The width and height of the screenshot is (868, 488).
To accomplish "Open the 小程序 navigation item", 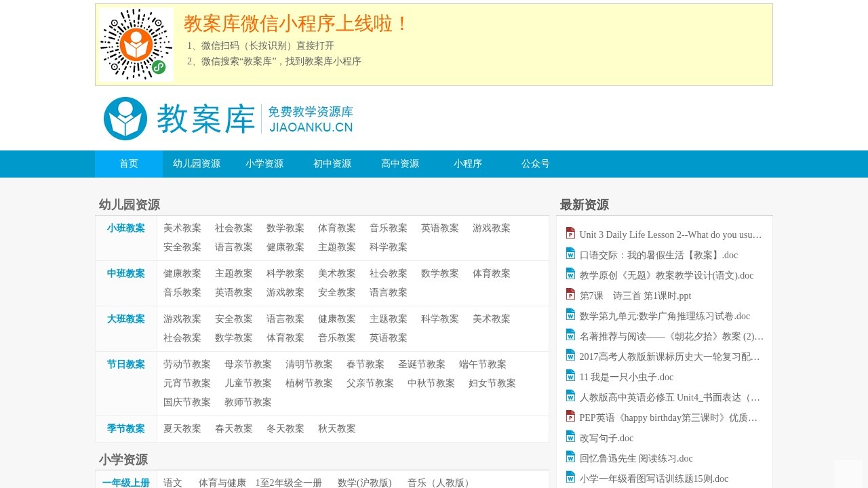I will point(467,163).
